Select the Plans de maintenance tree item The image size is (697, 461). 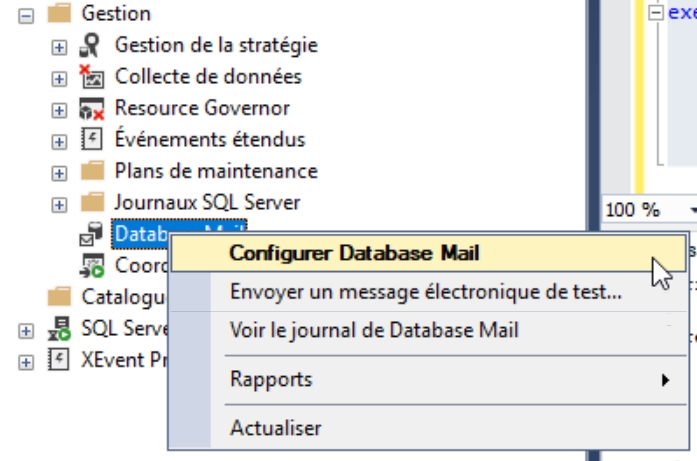tap(216, 171)
